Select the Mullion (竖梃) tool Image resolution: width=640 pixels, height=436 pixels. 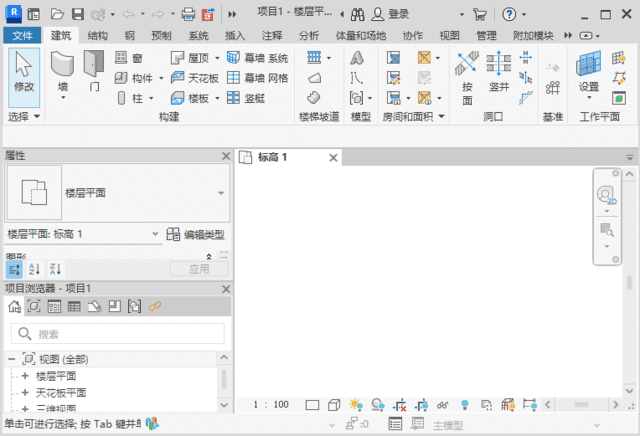tap(246, 98)
